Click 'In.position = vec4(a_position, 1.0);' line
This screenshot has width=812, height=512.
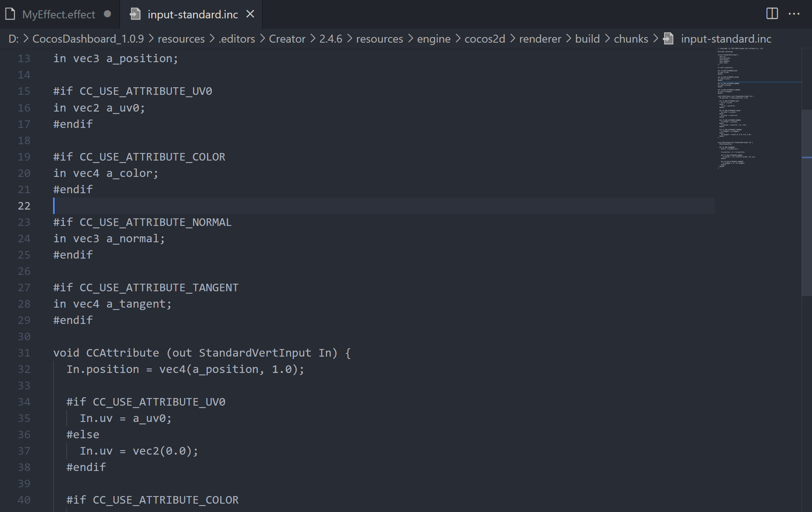[185, 369]
